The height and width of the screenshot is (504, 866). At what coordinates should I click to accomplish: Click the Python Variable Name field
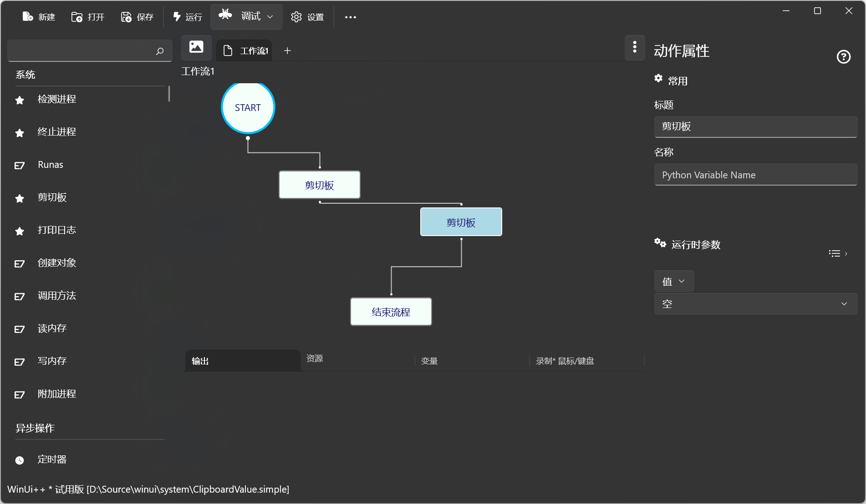point(755,175)
